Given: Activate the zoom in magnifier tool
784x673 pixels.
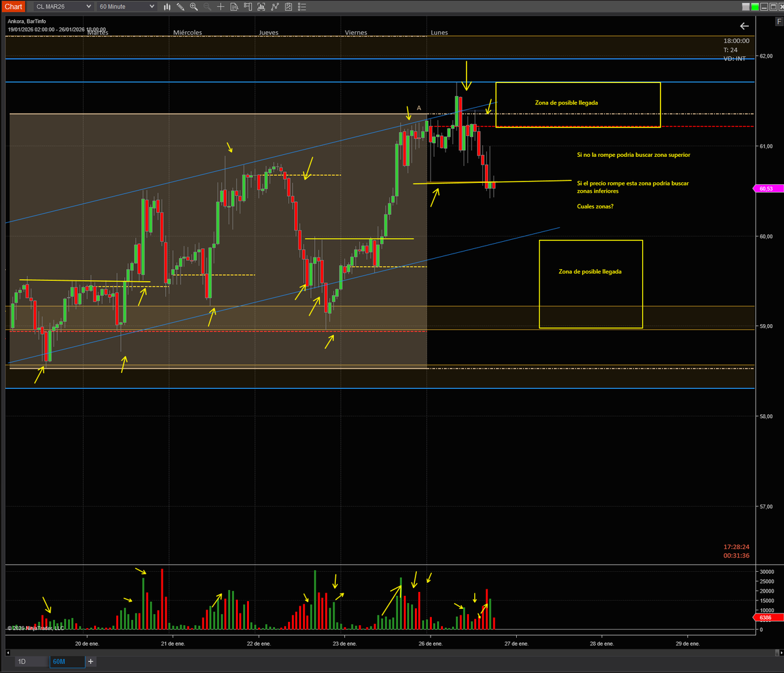Looking at the screenshot, I should point(194,7).
